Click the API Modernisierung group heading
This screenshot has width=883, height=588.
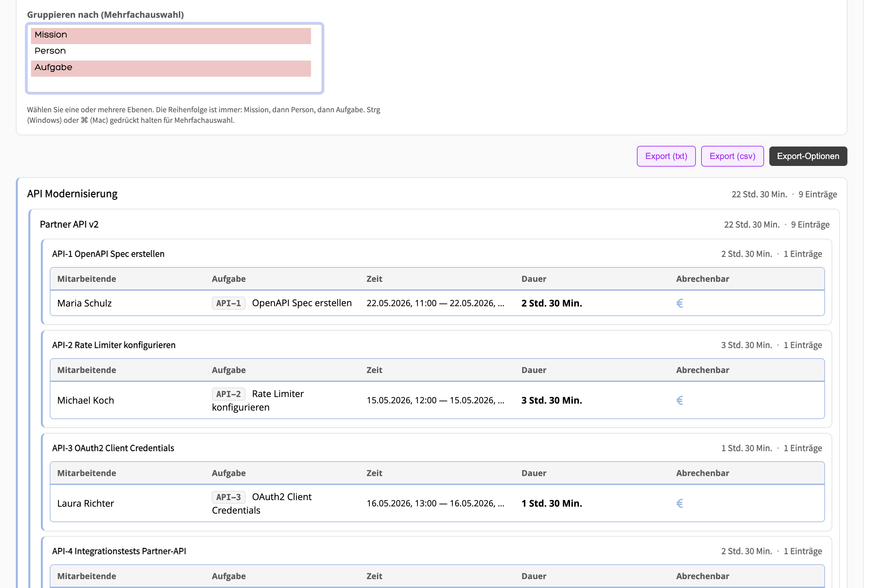(72, 194)
